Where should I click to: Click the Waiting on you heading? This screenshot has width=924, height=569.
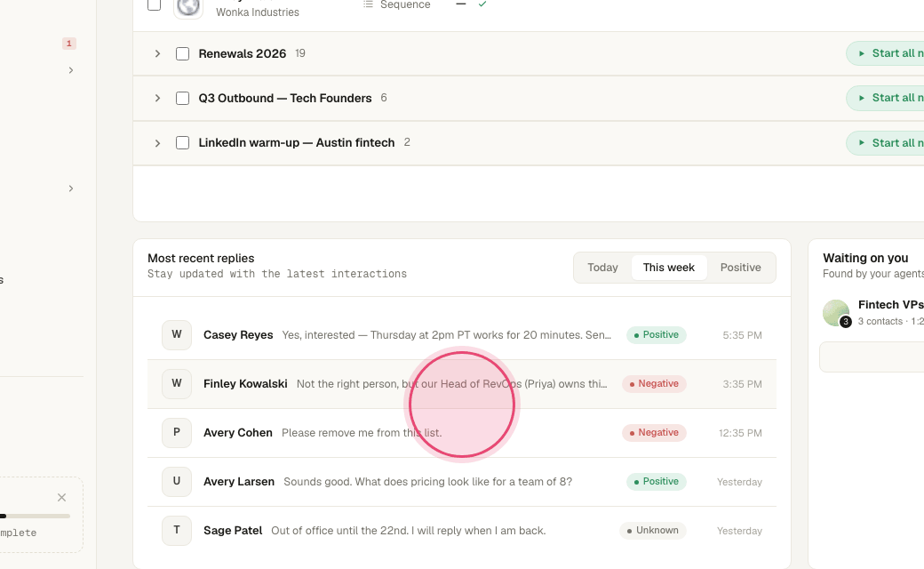865,258
